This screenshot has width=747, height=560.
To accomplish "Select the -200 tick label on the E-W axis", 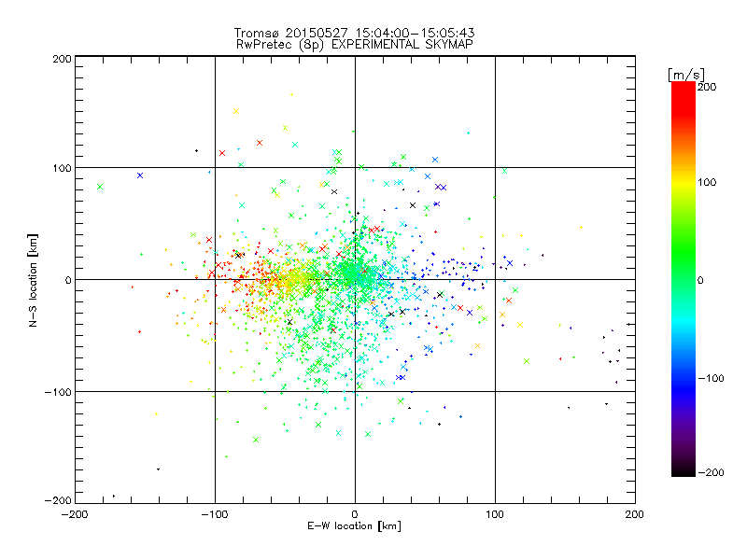I will [x=75, y=514].
